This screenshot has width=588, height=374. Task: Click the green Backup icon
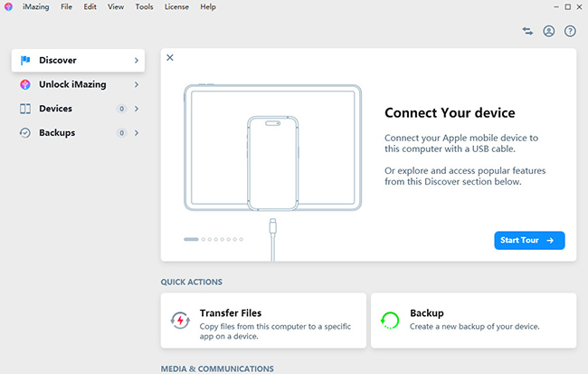pos(390,320)
